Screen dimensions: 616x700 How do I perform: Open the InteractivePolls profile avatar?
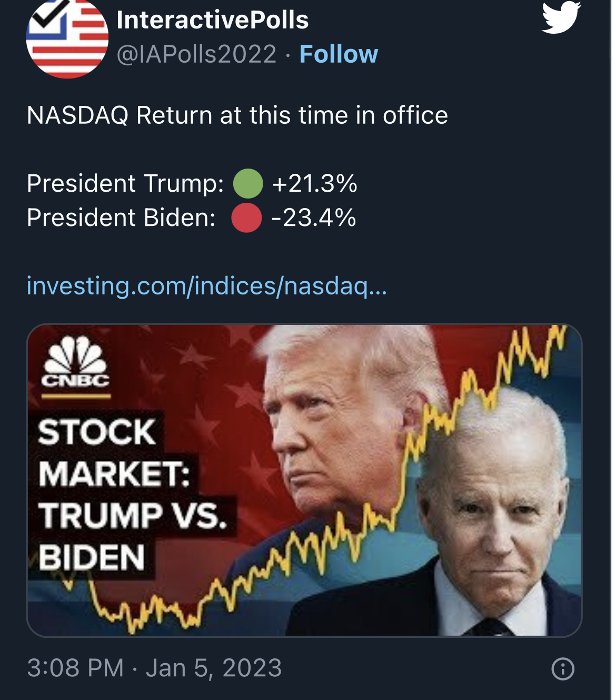point(67,38)
